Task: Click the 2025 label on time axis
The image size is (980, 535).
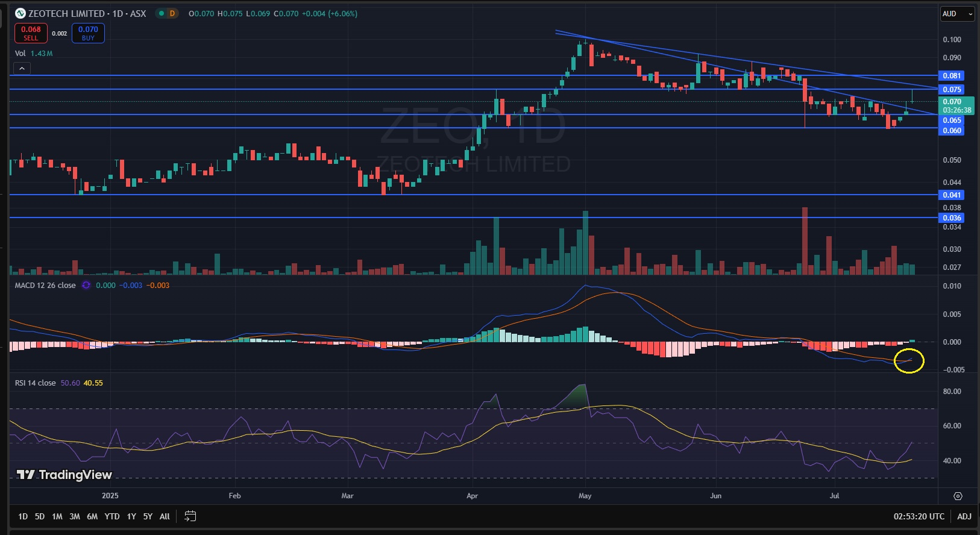Action: pyautogui.click(x=110, y=496)
